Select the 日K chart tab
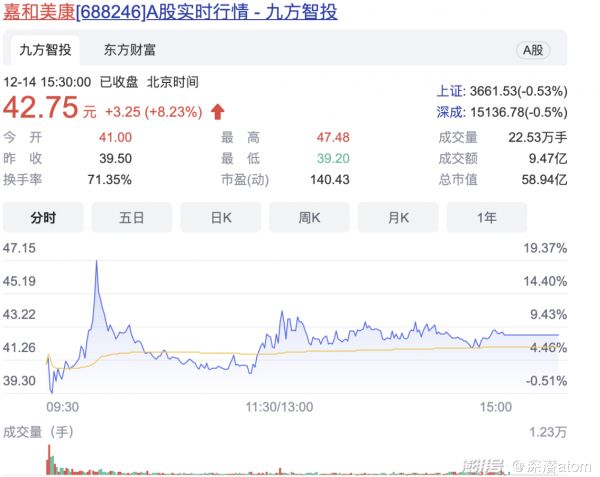600x477 pixels. 221,218
